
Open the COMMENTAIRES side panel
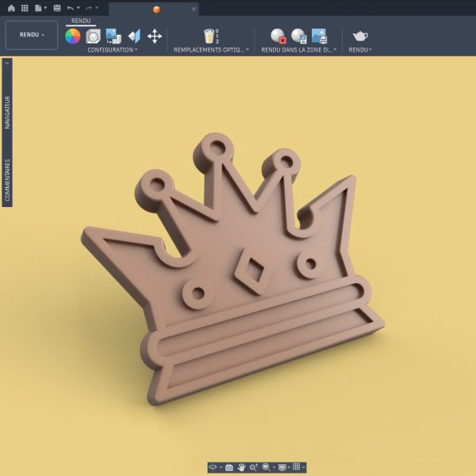pyautogui.click(x=7, y=180)
